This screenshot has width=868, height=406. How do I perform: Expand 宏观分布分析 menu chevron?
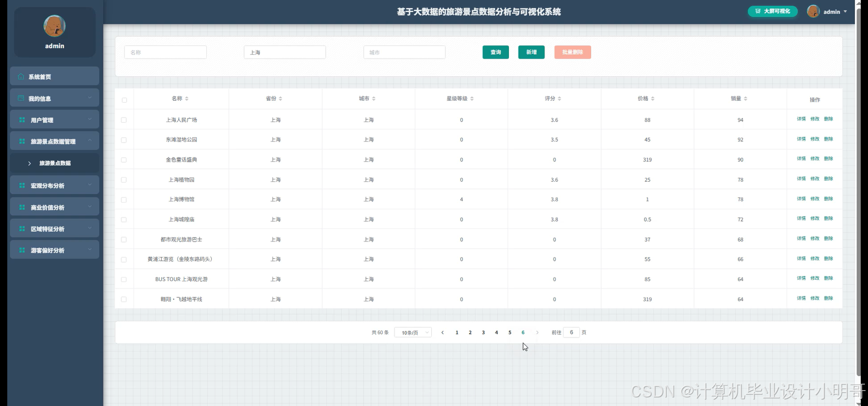[90, 184]
